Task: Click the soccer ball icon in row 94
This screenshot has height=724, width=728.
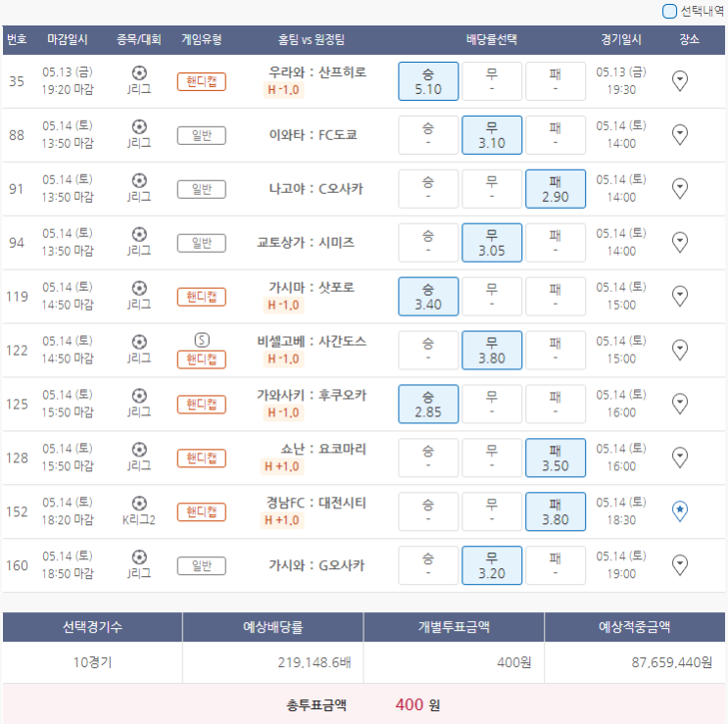Action: click(139, 234)
